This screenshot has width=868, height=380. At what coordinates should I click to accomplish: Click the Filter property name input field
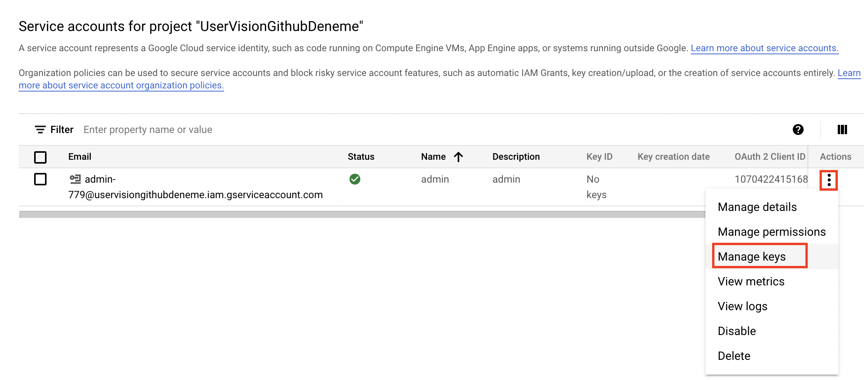point(148,129)
